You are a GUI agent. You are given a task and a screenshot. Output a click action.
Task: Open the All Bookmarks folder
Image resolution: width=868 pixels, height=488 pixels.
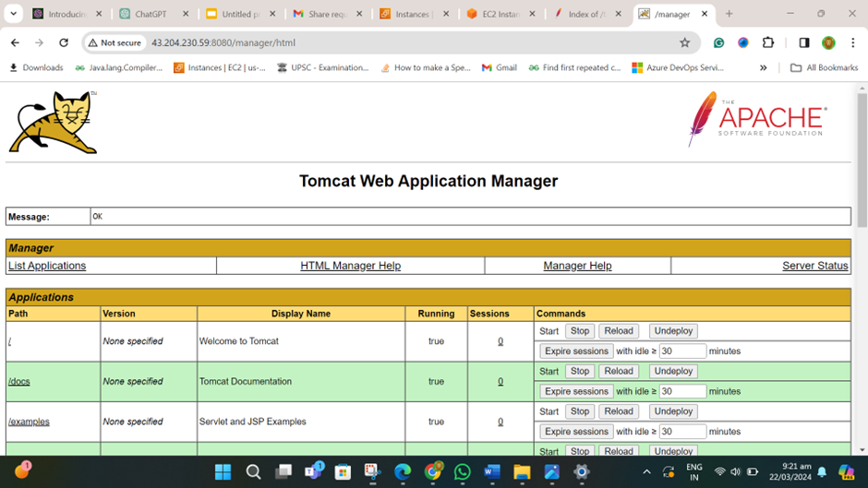[x=825, y=67]
